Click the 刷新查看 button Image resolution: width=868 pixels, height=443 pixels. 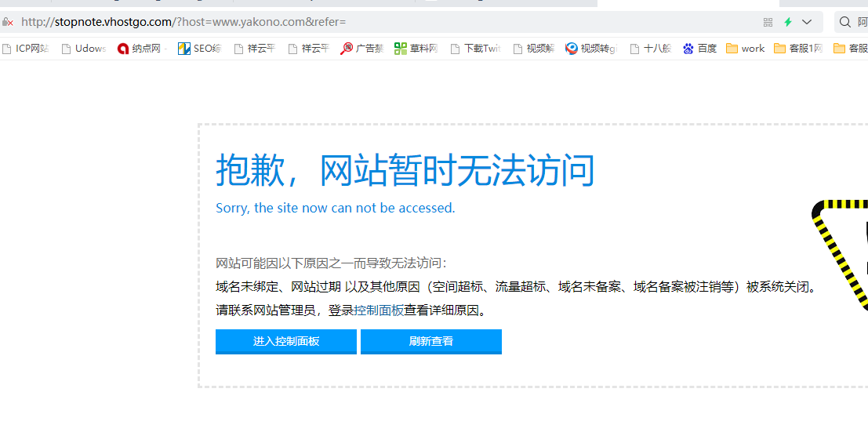pos(431,341)
